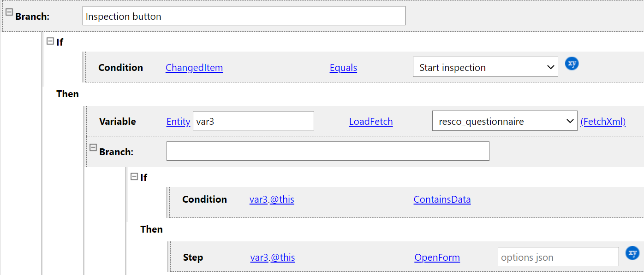644x275 pixels.
Task: Click the options json input field
Action: click(x=558, y=257)
